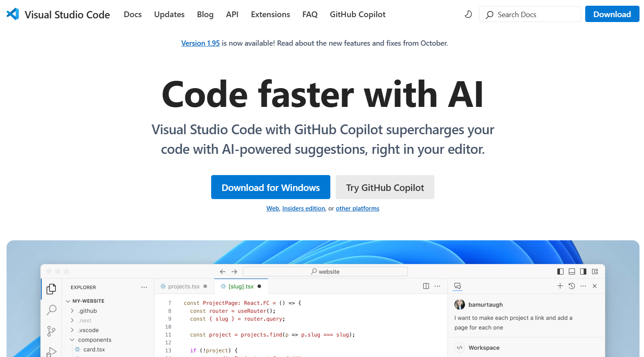The height and width of the screenshot is (357, 644).
Task: Open the Version 1.95 release link
Action: click(x=200, y=43)
